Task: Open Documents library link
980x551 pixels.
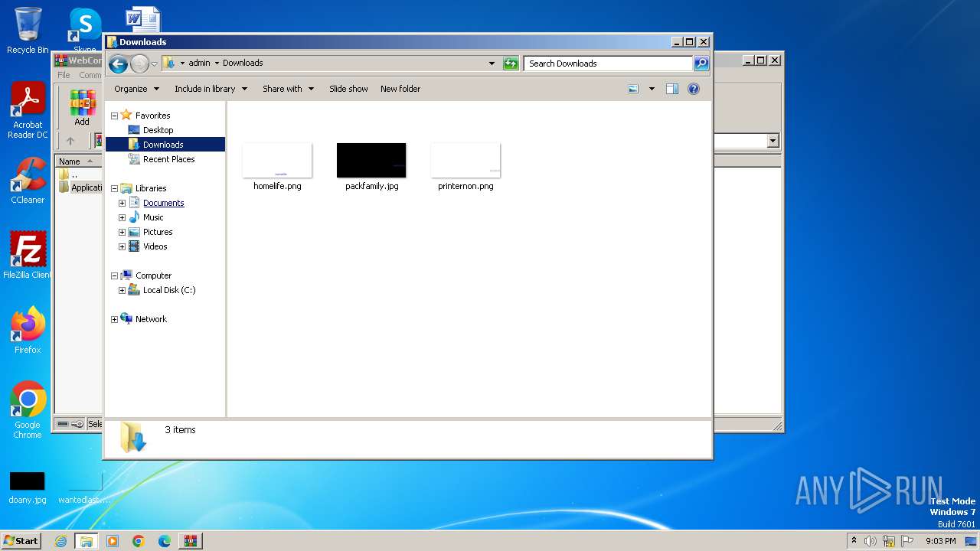Action: tap(163, 203)
